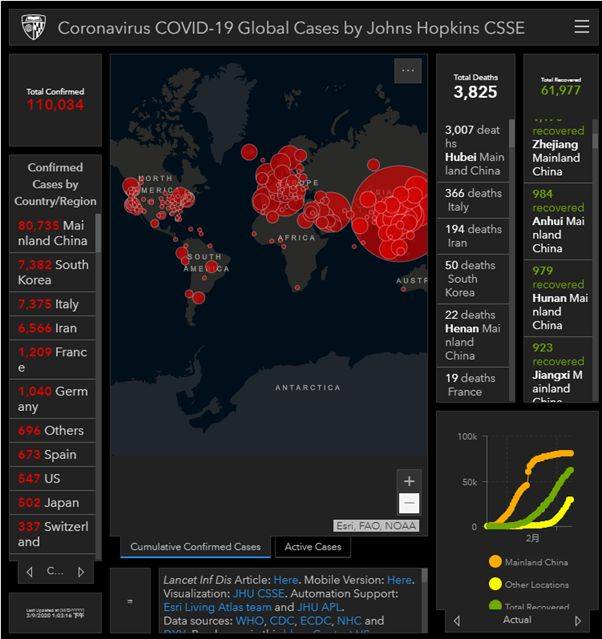Click scrollbar of the data sources text panel
The image size is (602, 639).
[x=424, y=575]
